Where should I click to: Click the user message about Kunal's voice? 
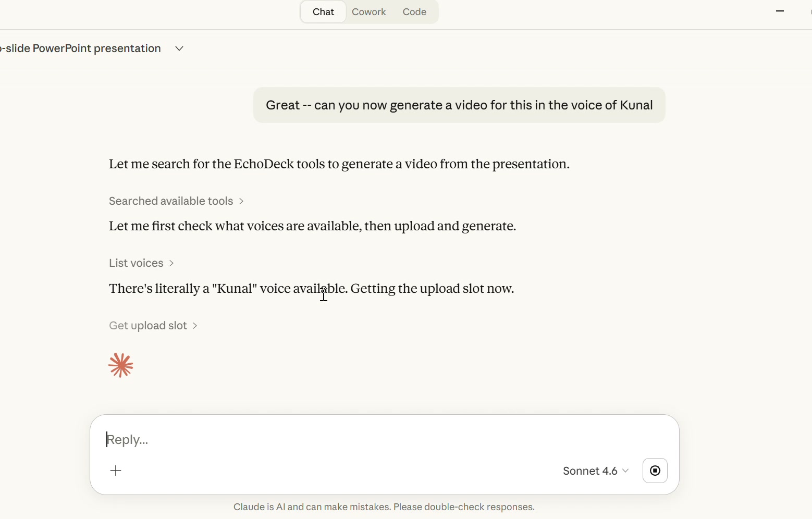(x=459, y=105)
